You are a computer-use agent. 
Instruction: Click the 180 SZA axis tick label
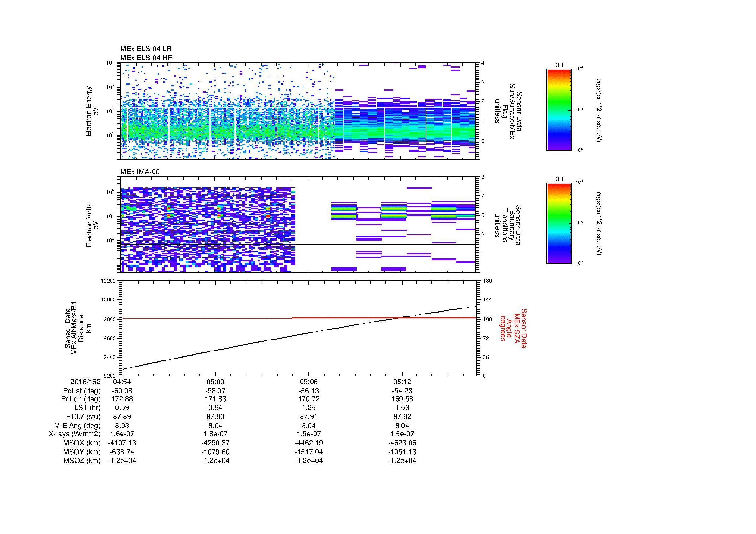click(x=487, y=281)
